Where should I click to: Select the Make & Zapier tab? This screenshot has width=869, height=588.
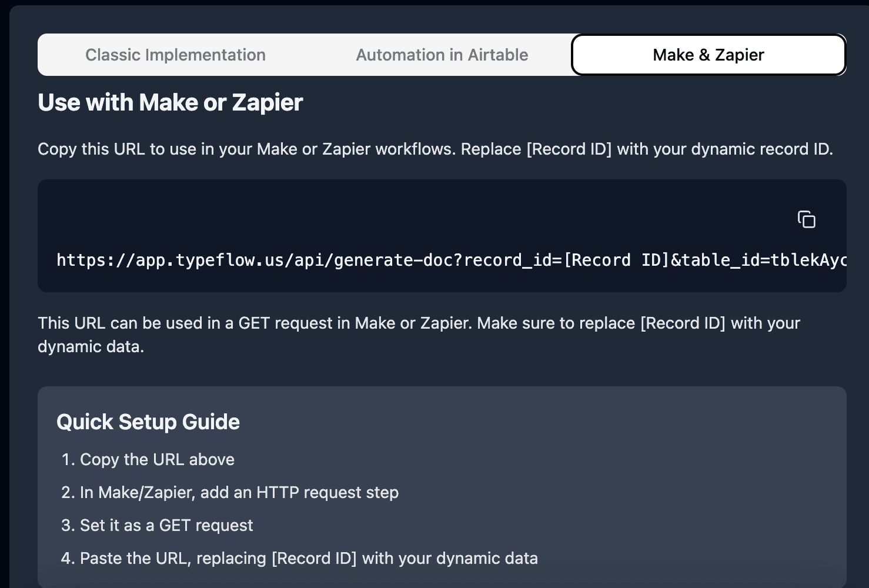(x=708, y=55)
